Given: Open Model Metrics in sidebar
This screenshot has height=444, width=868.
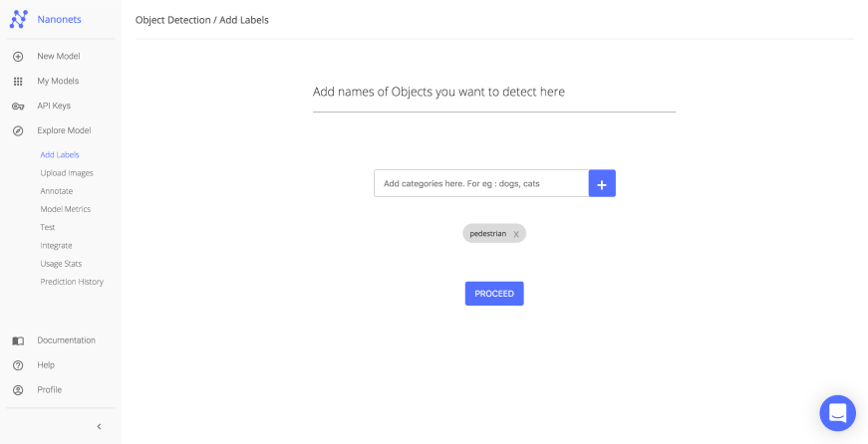Looking at the screenshot, I should coord(66,209).
